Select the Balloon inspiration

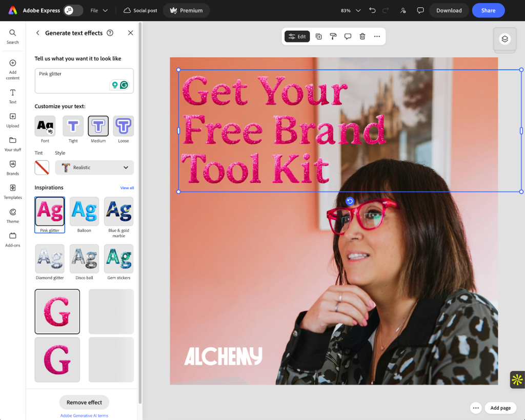[85, 215]
